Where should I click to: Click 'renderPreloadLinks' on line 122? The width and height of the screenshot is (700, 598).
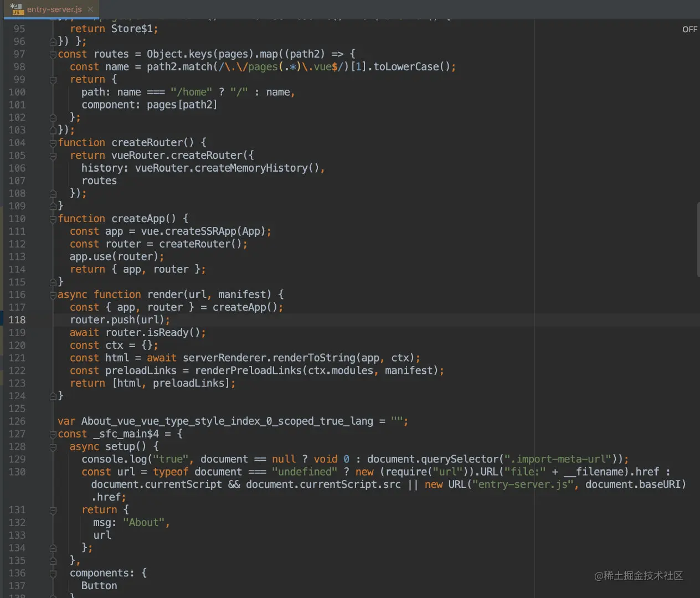(248, 370)
